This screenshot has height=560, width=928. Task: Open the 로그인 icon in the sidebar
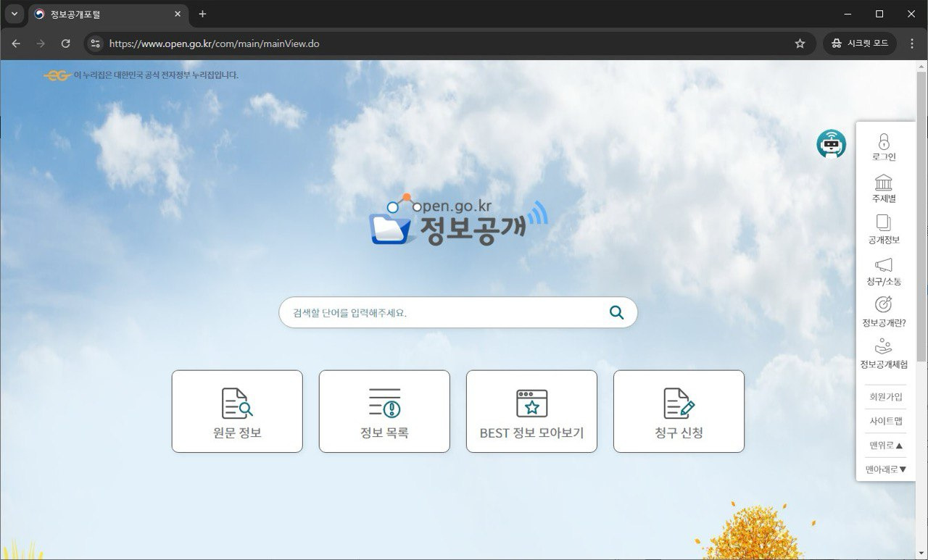884,146
